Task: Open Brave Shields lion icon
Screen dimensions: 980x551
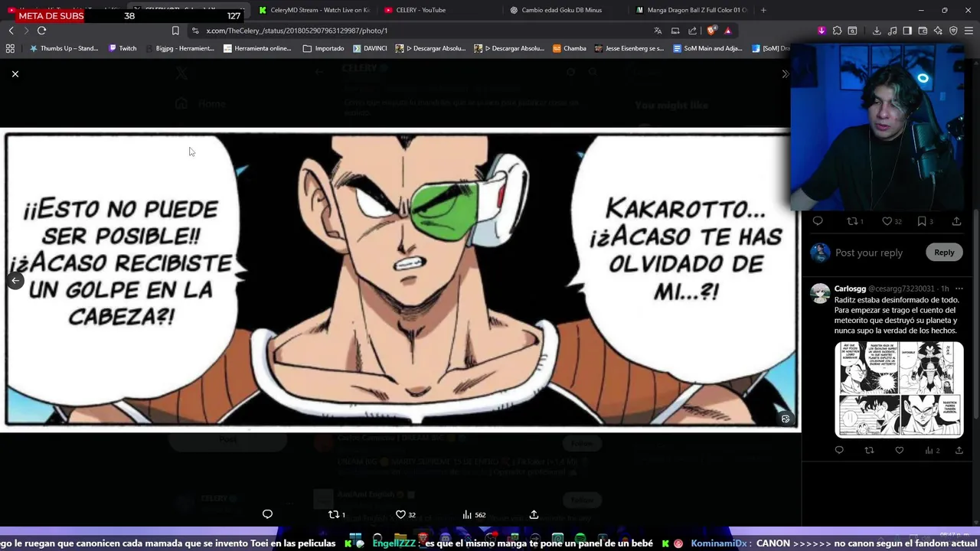Action: coord(711,31)
